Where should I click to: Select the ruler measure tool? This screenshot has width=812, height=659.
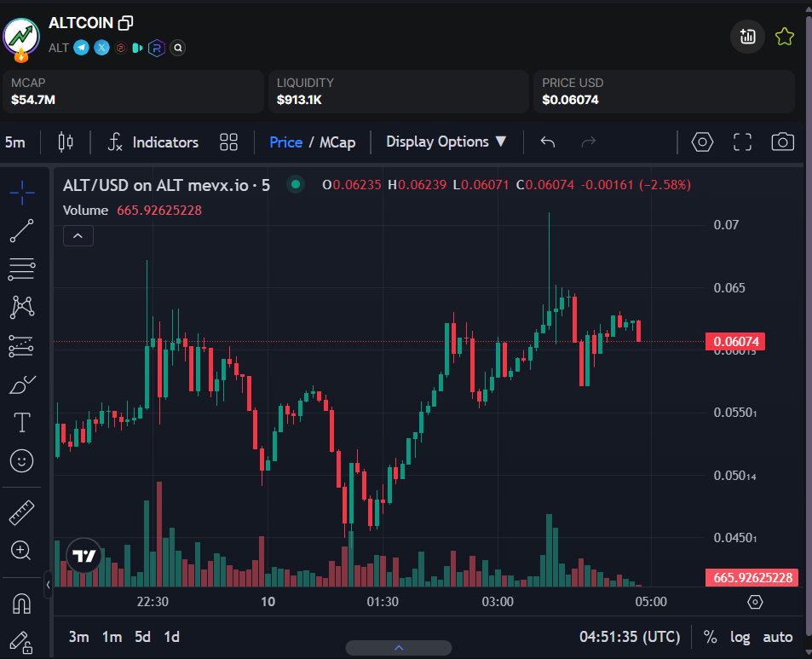22,512
